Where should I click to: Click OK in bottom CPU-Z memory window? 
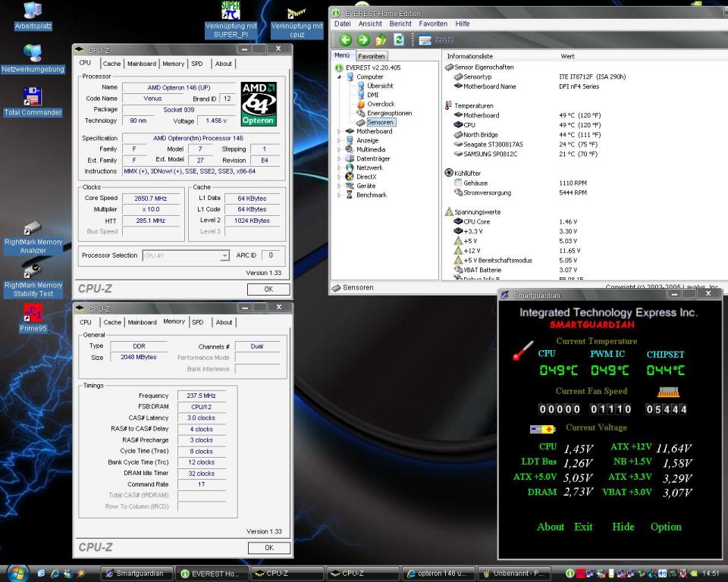coord(268,548)
